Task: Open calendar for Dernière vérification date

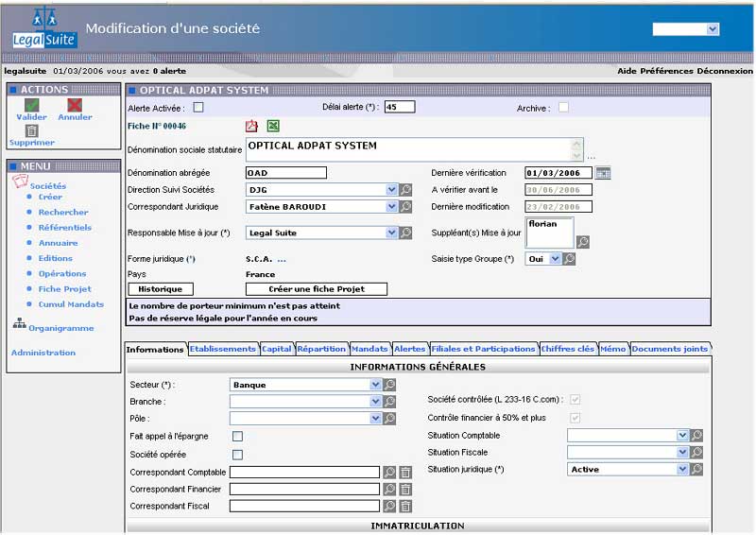Action: 603,173
